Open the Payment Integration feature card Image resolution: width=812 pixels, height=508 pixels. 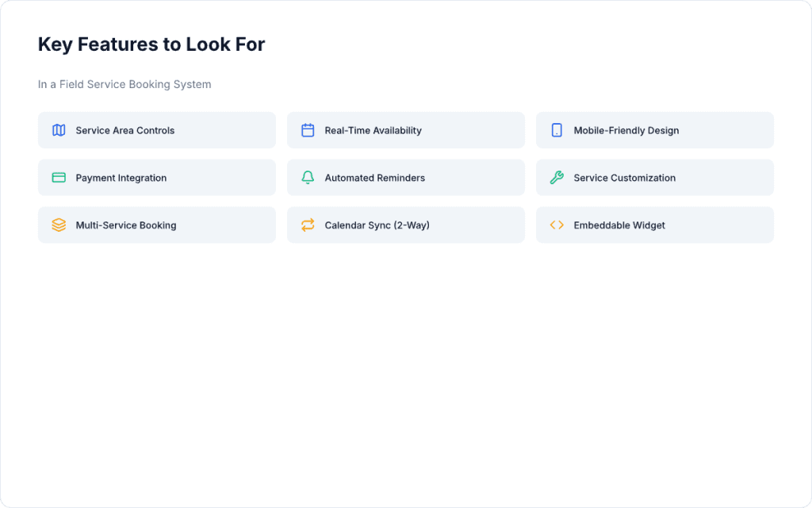(x=156, y=177)
